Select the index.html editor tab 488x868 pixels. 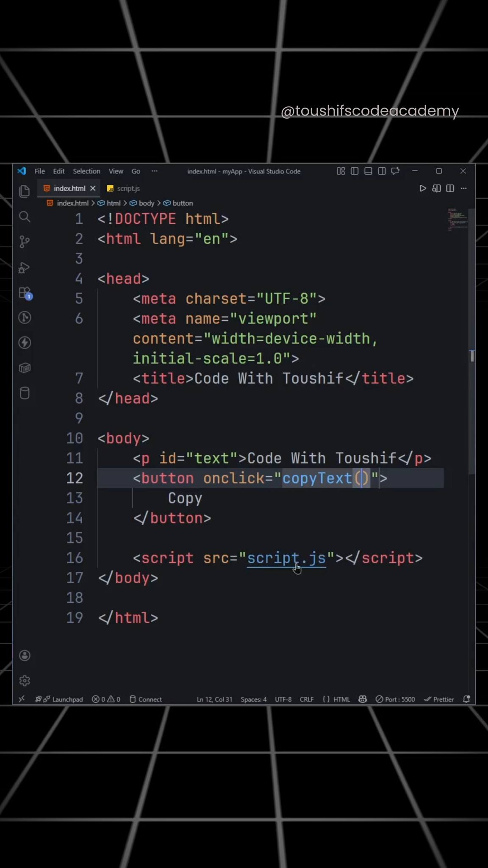69,188
